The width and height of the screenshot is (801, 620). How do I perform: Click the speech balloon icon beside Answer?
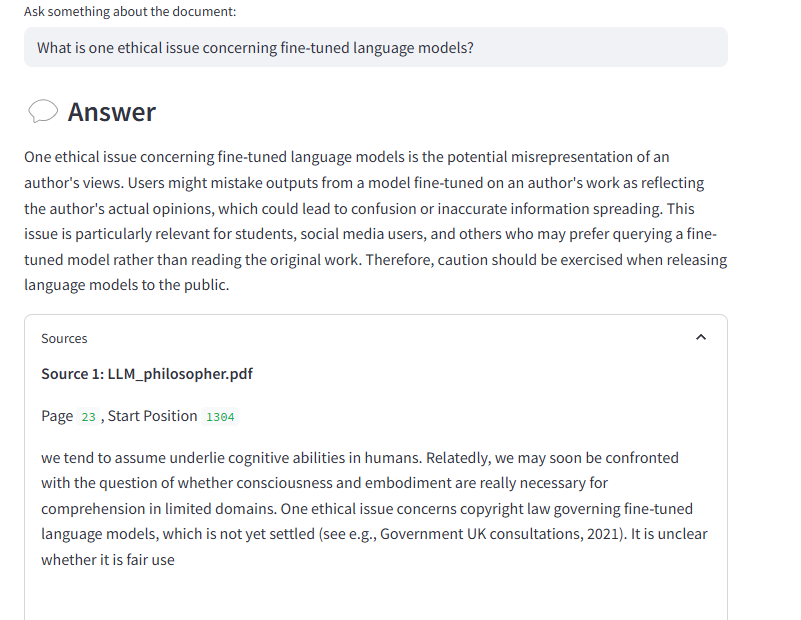pos(43,112)
